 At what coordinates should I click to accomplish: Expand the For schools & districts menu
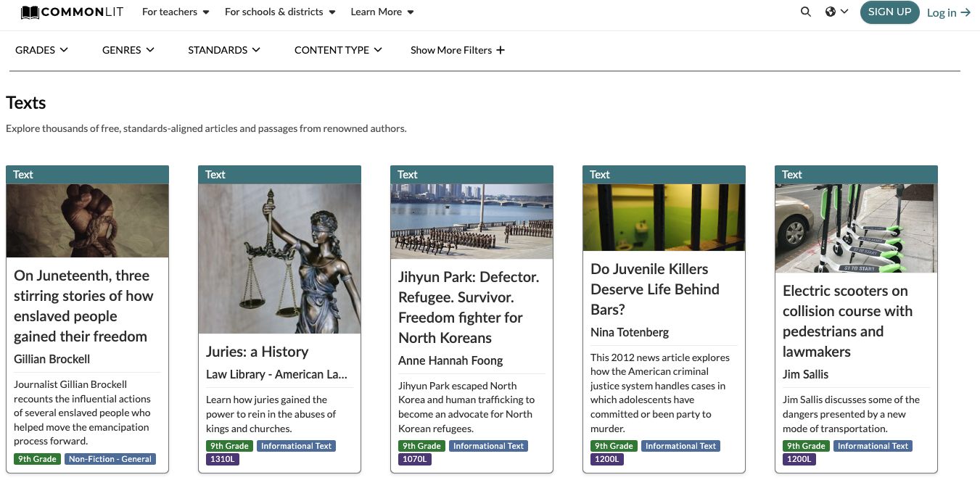click(280, 12)
